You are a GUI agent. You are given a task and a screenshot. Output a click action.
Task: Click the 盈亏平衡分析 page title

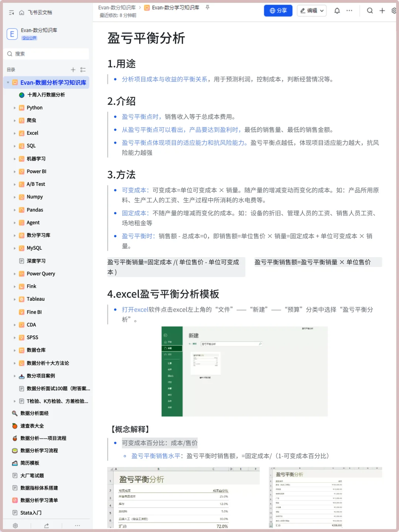coord(146,38)
